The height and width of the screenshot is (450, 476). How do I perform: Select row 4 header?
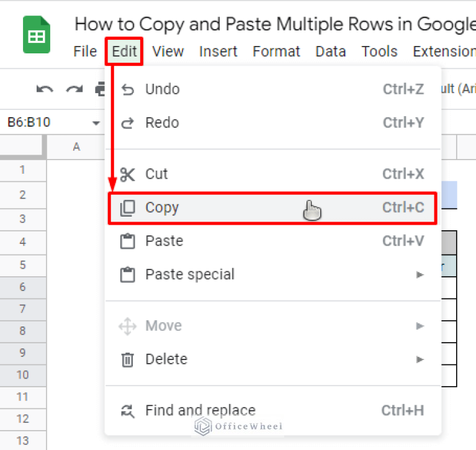pyautogui.click(x=22, y=242)
